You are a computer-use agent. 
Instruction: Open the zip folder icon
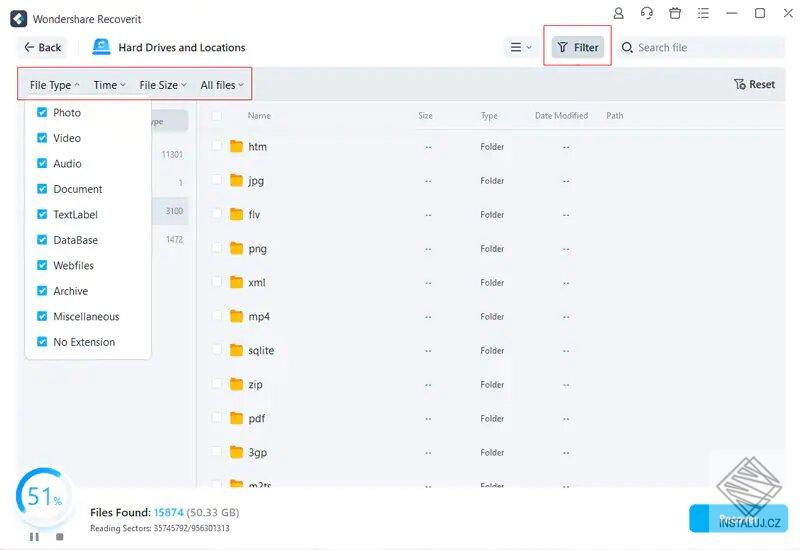236,384
